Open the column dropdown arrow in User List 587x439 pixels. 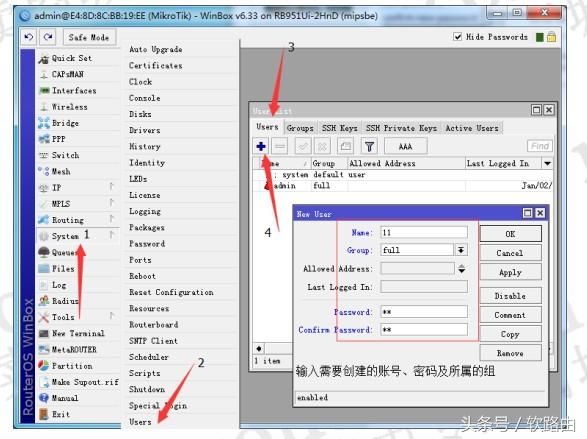(x=547, y=164)
